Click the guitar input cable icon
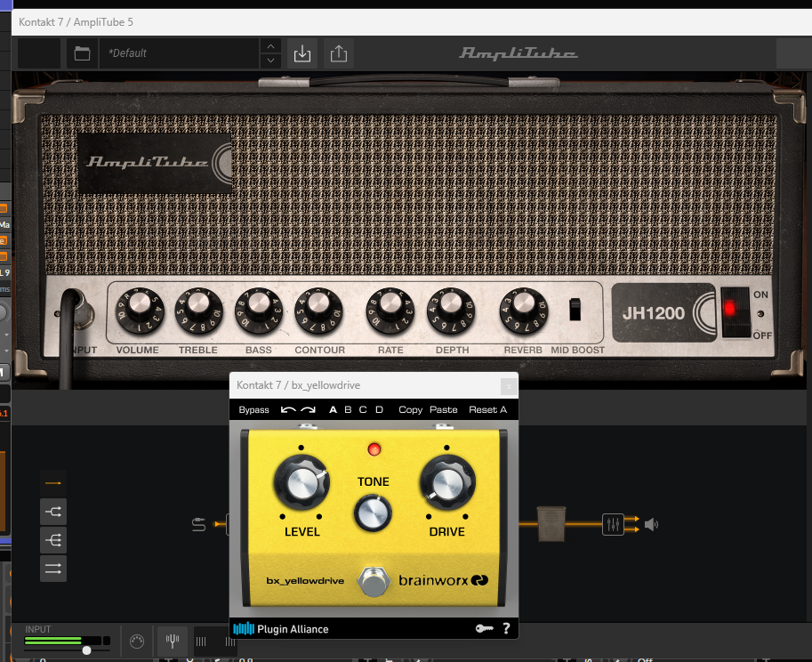 coord(199,524)
